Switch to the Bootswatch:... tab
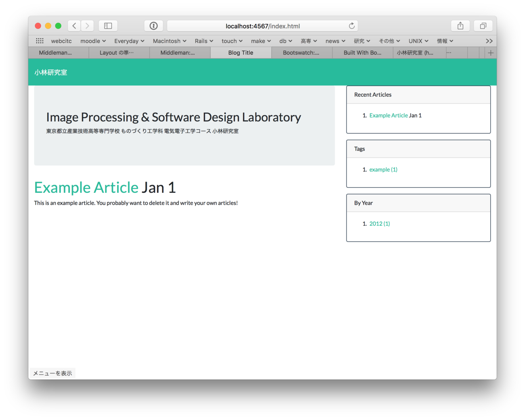Screen dimensions: 525x420 pos(302,53)
